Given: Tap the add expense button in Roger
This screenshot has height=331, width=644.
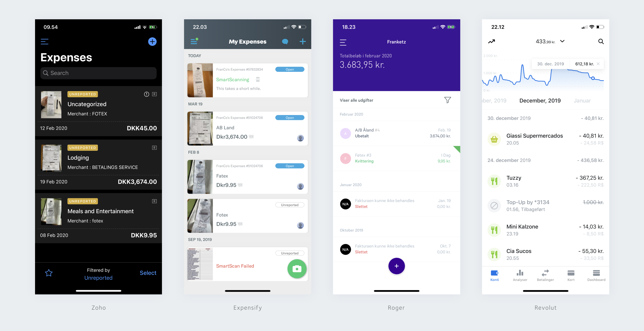Looking at the screenshot, I should pyautogui.click(x=397, y=266).
